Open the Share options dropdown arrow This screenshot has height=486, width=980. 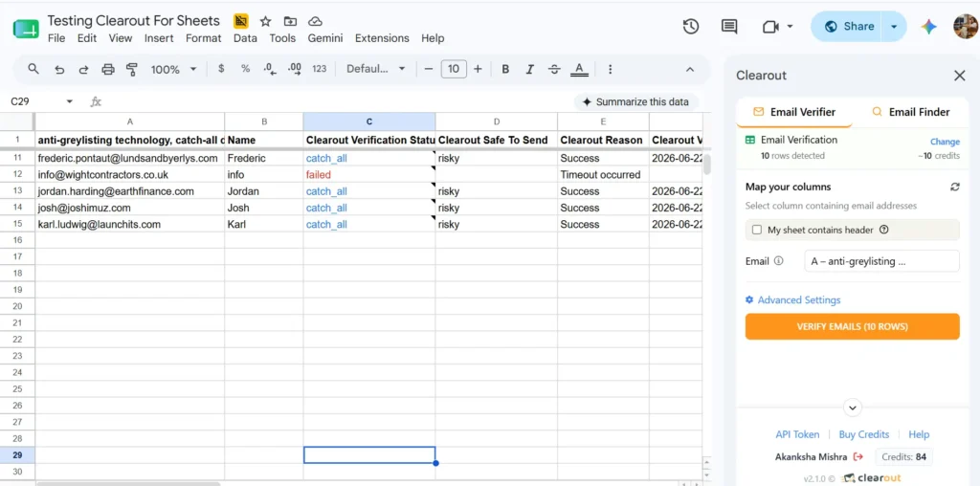tap(895, 26)
